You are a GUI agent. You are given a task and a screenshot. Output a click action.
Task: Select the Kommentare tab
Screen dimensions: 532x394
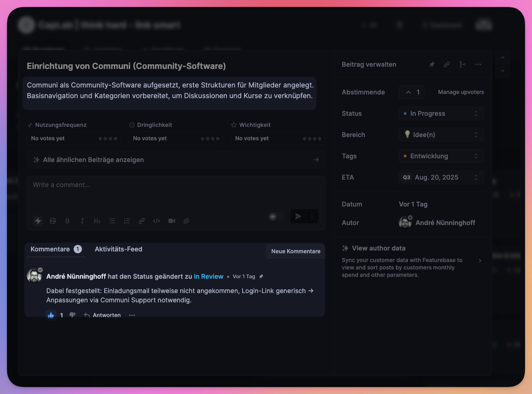click(50, 249)
